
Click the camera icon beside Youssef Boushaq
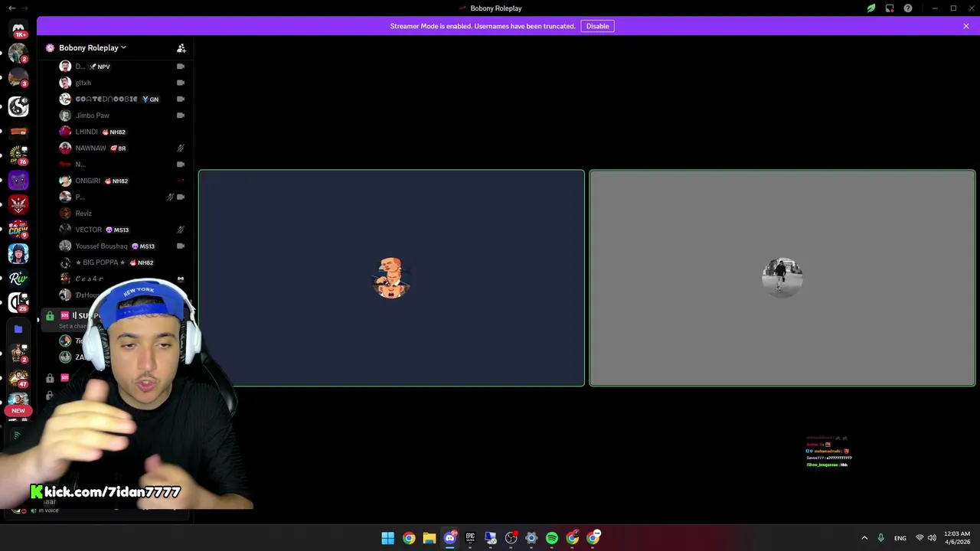[181, 246]
